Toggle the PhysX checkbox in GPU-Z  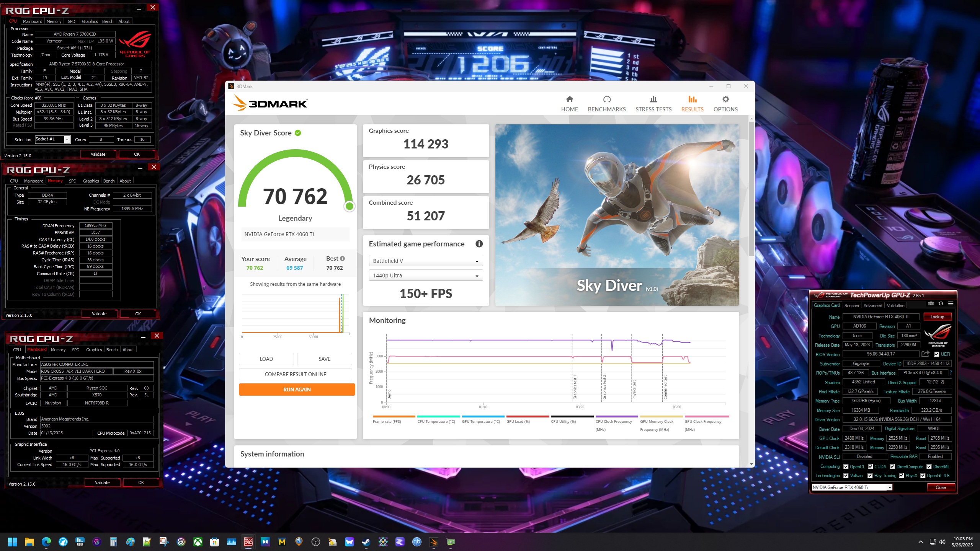tap(902, 476)
